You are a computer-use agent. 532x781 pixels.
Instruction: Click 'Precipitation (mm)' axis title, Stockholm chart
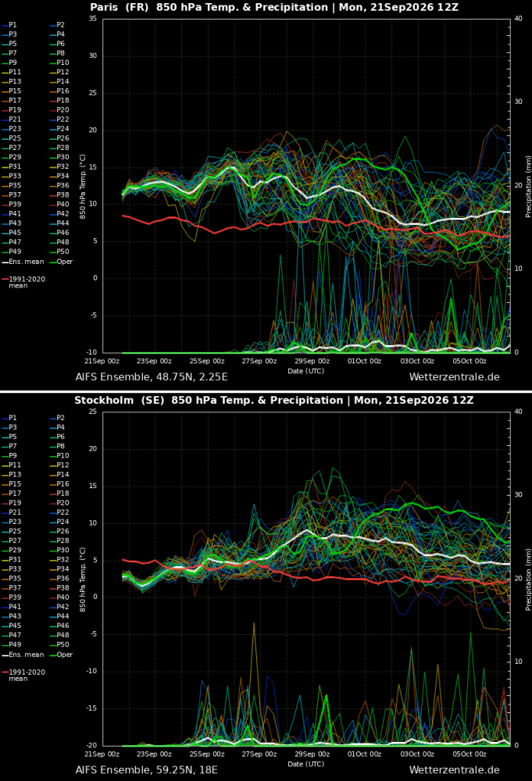pos(528,580)
